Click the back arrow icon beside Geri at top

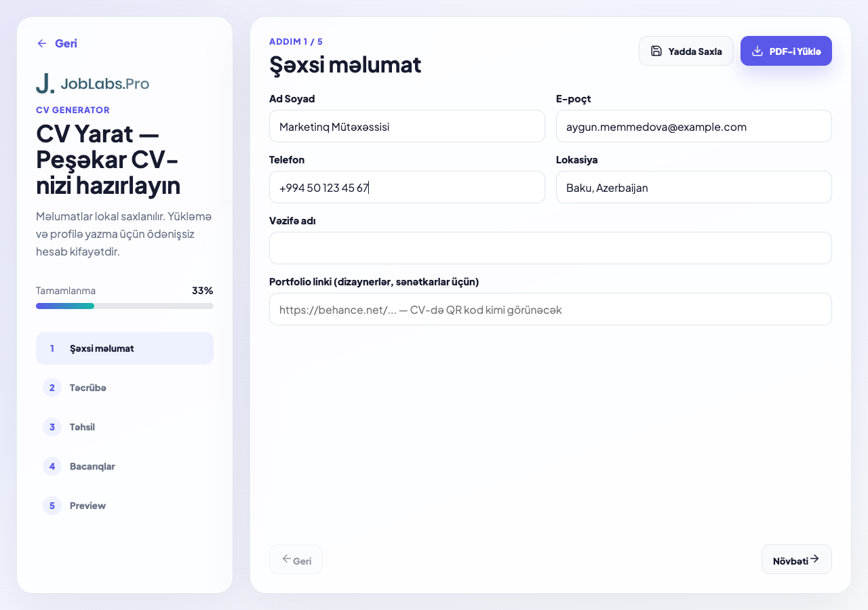[42, 43]
